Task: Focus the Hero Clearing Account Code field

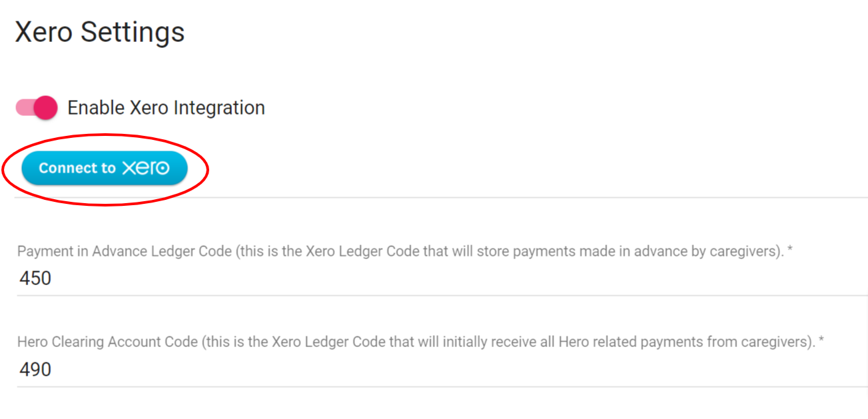Action: [400, 369]
